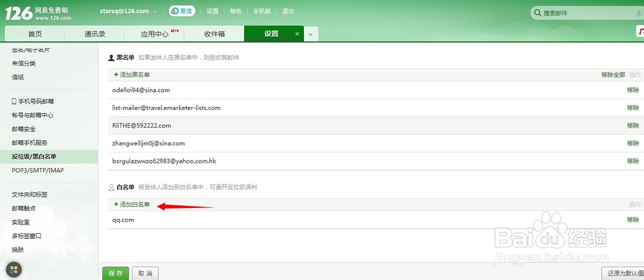Select blacklist entry bsrgulazwwzo62983@yahoo.com.hk text
Image resolution: width=644 pixels, height=280 pixels.
[164, 162]
